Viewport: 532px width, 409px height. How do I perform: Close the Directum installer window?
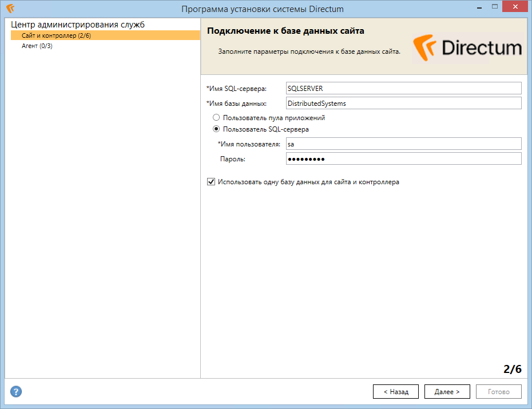click(515, 7)
